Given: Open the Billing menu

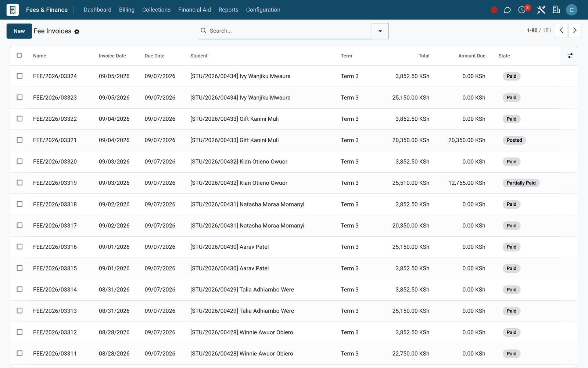Looking at the screenshot, I should click(127, 10).
